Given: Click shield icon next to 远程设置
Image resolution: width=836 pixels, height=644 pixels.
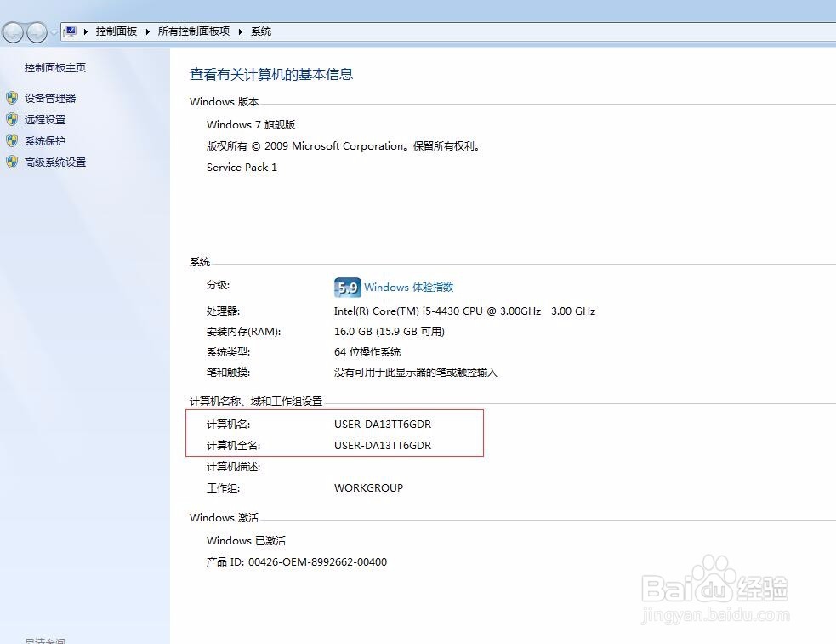Looking at the screenshot, I should 12,119.
